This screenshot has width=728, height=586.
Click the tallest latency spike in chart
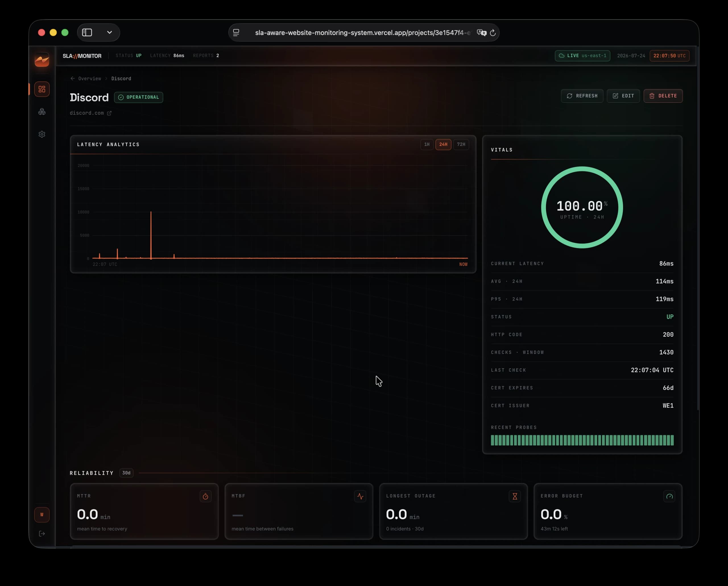151,235
